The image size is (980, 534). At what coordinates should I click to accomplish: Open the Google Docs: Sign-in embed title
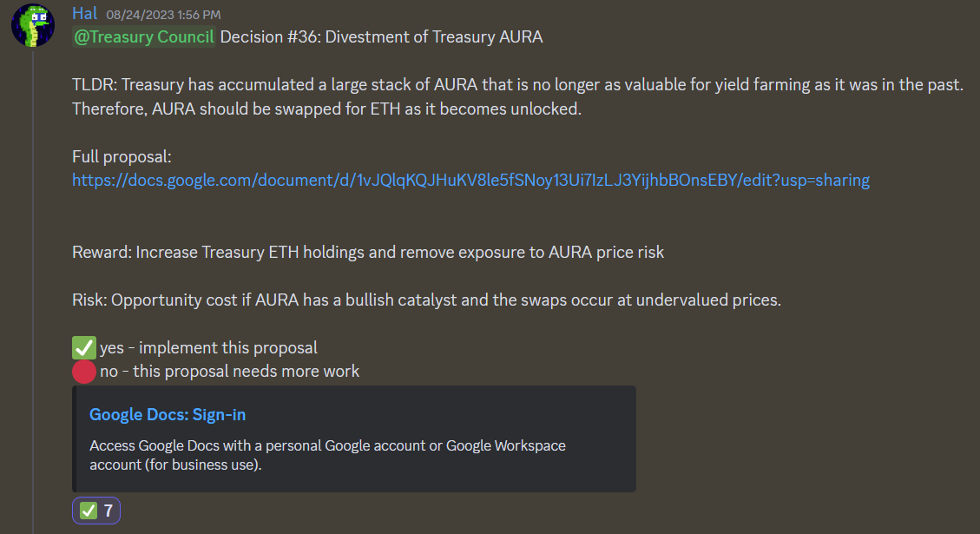(168, 414)
